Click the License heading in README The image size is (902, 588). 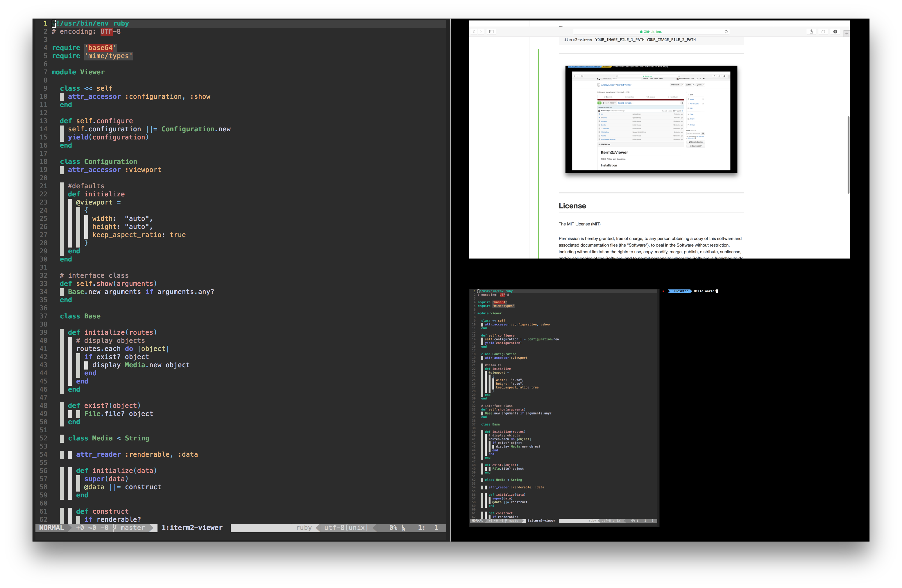click(572, 206)
